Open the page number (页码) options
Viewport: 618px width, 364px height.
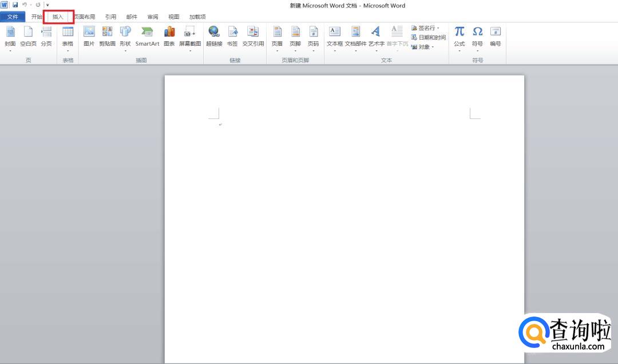314,39
